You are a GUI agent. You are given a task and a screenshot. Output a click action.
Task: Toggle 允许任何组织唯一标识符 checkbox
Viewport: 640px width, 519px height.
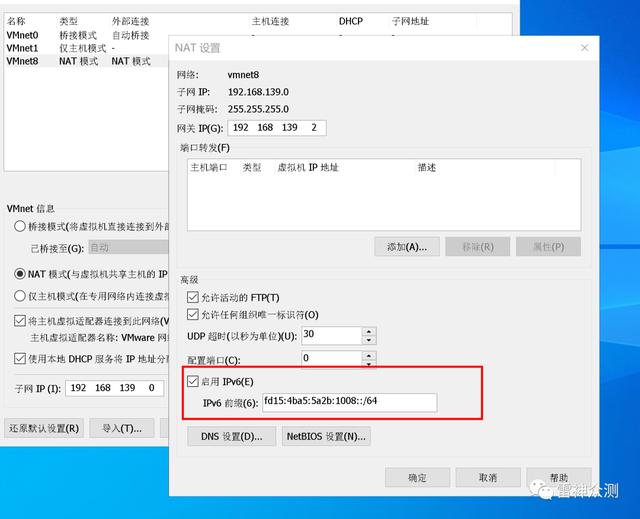tap(193, 315)
